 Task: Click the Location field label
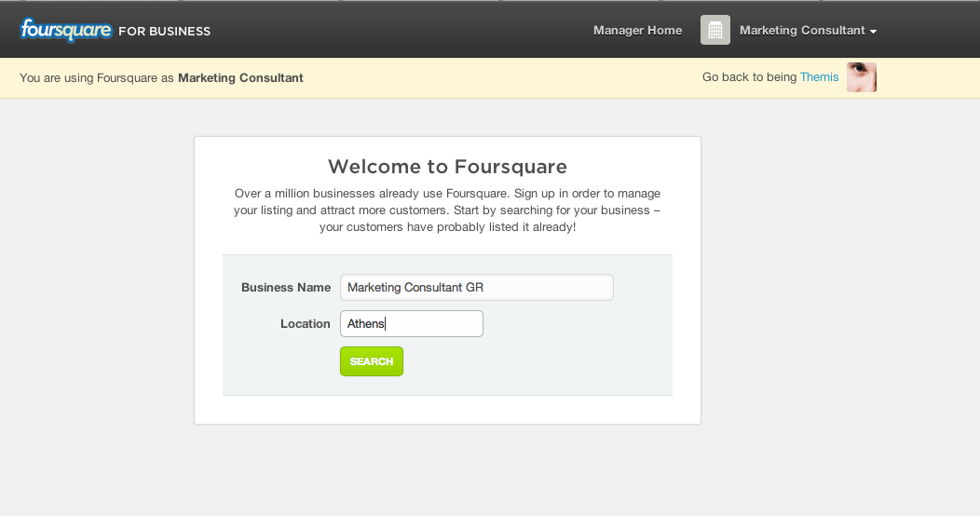click(x=305, y=324)
